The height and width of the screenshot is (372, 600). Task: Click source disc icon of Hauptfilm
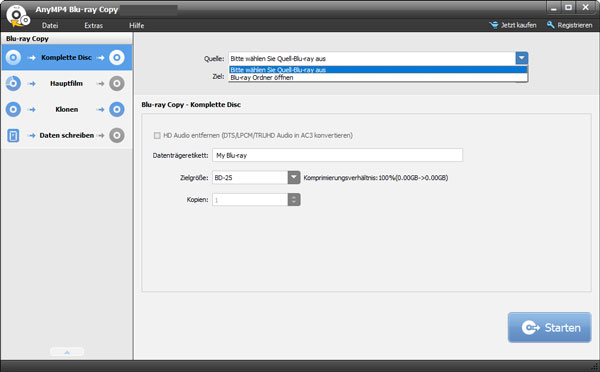[x=13, y=83]
